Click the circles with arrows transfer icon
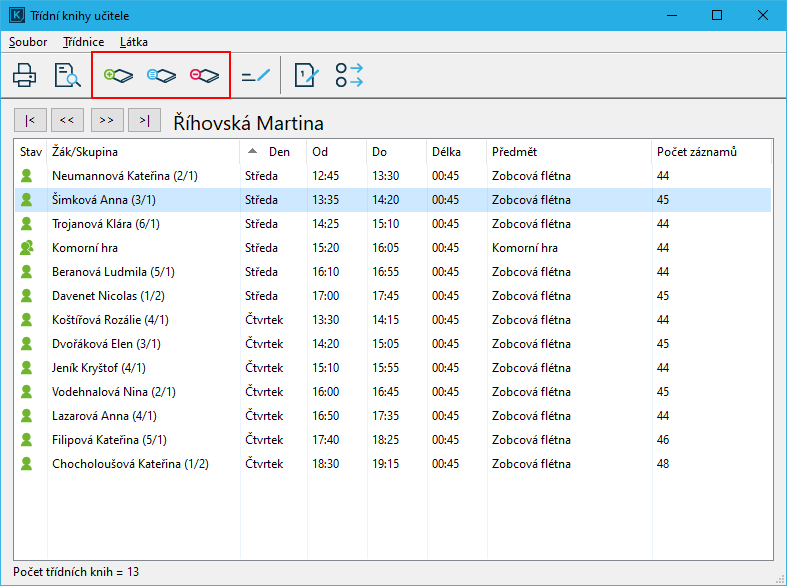 tap(349, 75)
